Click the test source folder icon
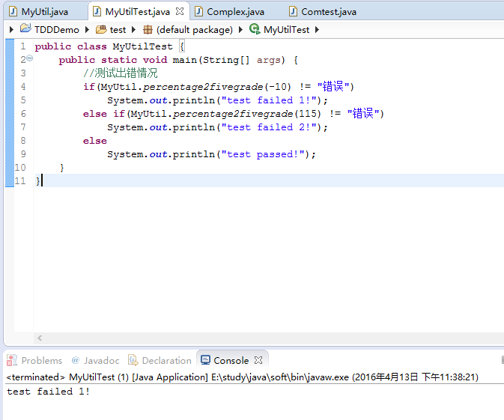The image size is (504, 420). (101, 29)
